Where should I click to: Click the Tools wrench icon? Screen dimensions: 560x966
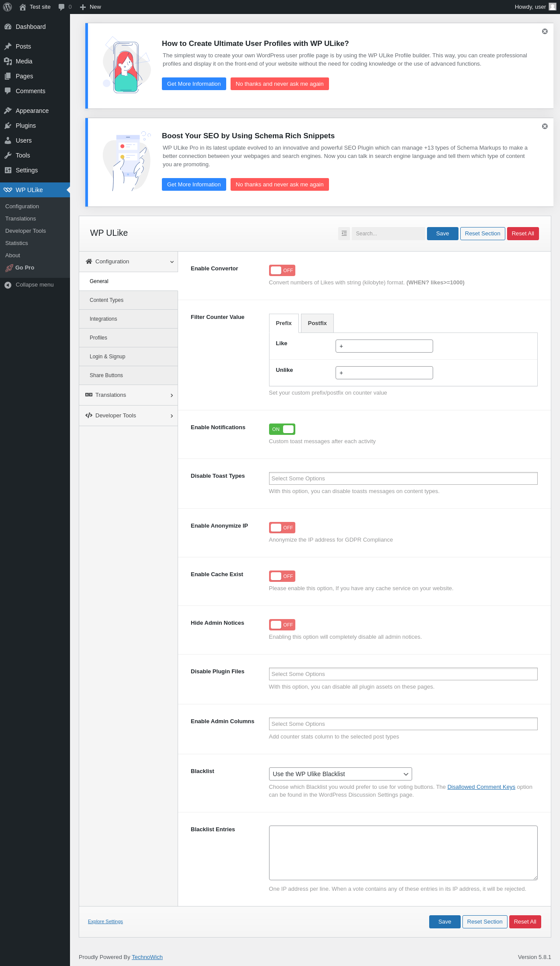pyautogui.click(x=8, y=155)
